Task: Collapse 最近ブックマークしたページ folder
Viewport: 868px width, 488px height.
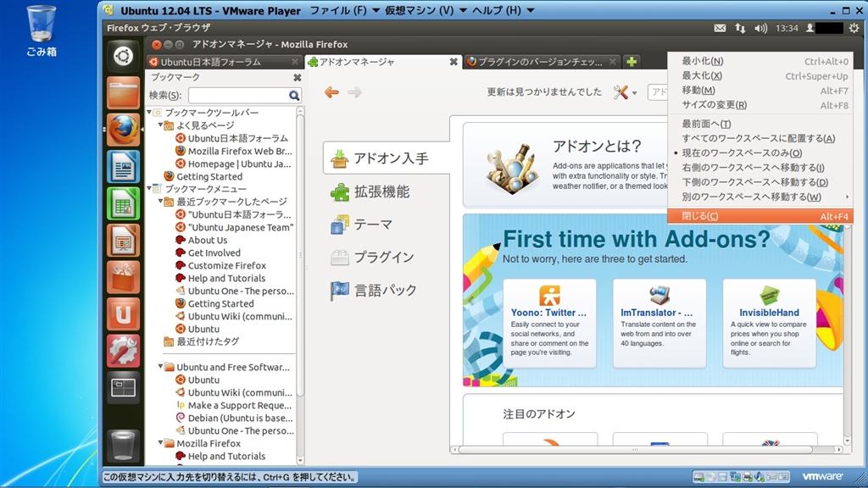Action: pyautogui.click(x=160, y=202)
